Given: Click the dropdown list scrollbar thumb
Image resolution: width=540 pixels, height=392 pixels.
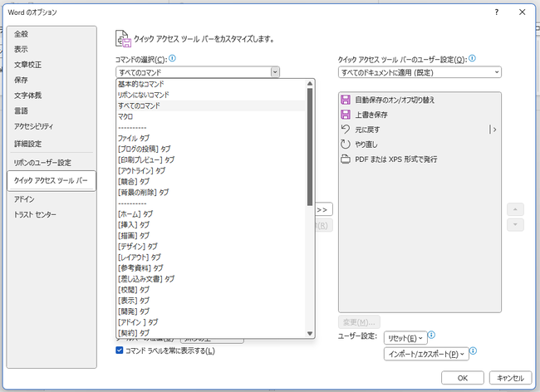Looking at the screenshot, I should [310, 147].
